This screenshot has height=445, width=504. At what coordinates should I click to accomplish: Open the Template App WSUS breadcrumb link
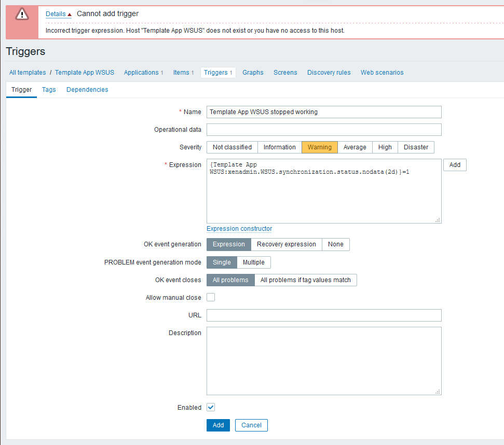click(x=85, y=73)
